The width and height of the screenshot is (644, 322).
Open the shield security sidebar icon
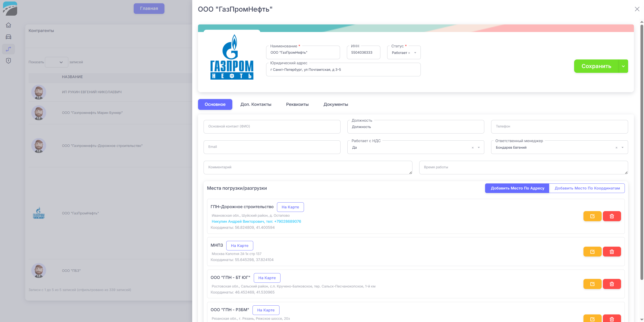point(8,61)
